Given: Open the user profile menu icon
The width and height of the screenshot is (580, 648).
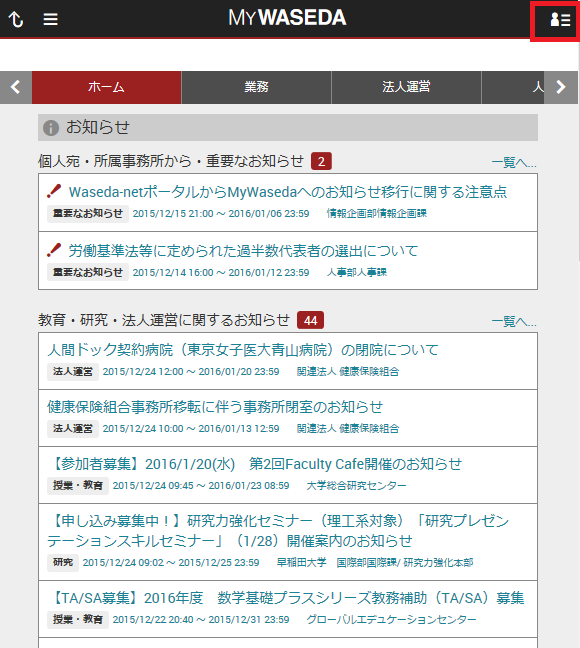Looking at the screenshot, I should [560, 19].
